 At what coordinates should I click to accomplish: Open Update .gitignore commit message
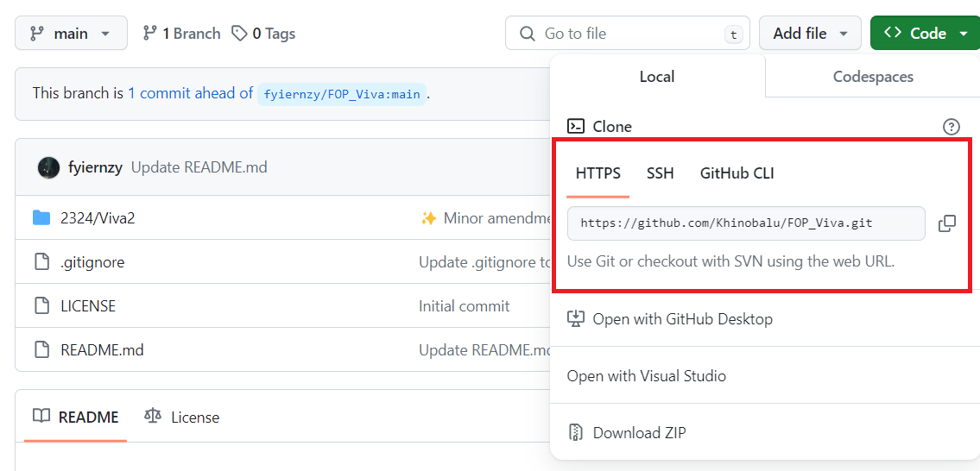click(x=485, y=262)
